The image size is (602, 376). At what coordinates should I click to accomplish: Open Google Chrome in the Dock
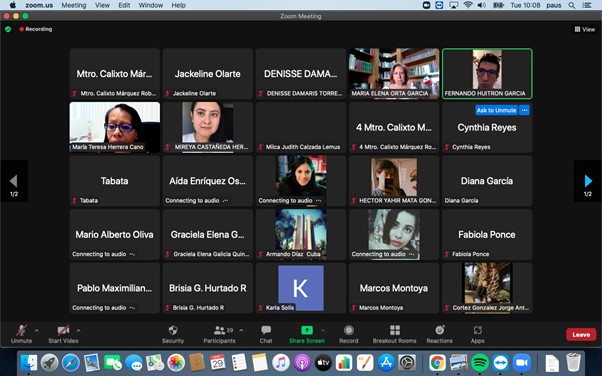(x=437, y=363)
